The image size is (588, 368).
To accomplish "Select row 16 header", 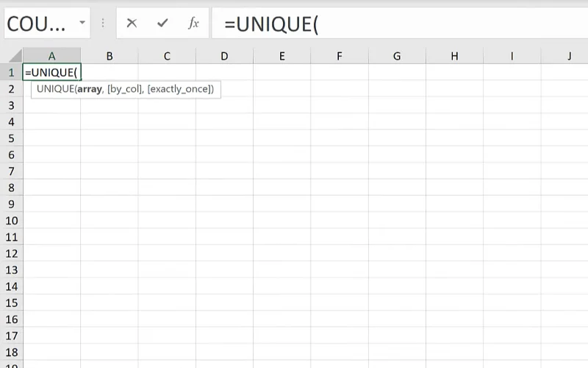I will tap(11, 319).
